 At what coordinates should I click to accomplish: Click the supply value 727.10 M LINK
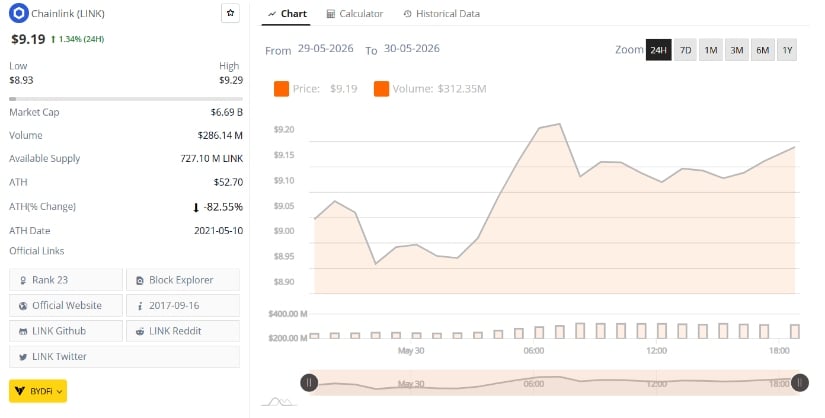pos(212,158)
